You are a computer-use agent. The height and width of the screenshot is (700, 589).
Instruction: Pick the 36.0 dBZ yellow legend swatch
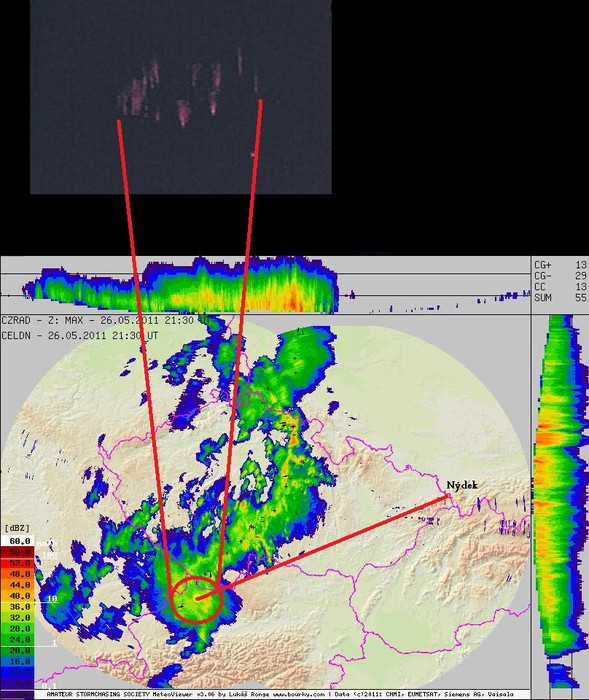click(17, 607)
